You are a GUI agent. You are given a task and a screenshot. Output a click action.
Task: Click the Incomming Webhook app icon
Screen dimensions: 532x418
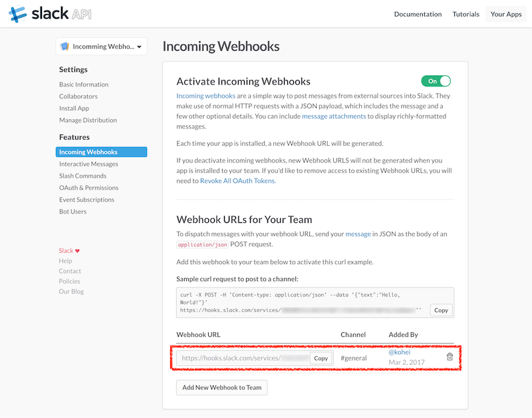[65, 47]
